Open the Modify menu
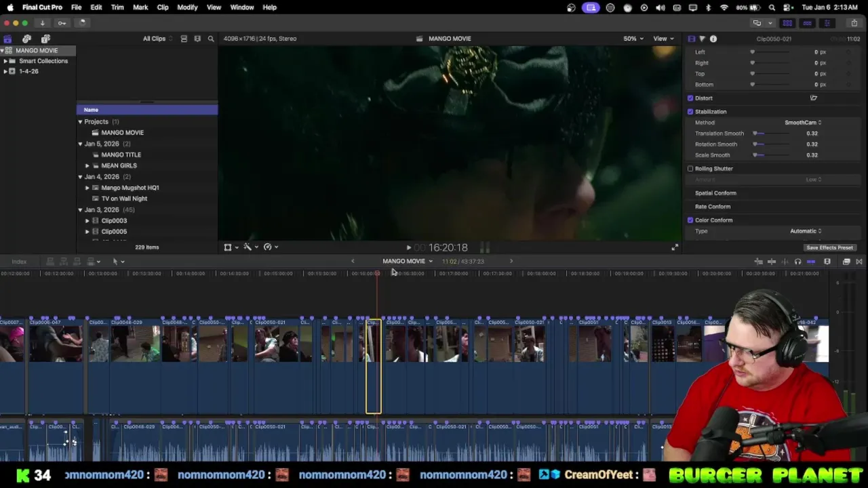Viewport: 868px width, 488px height. click(x=187, y=7)
